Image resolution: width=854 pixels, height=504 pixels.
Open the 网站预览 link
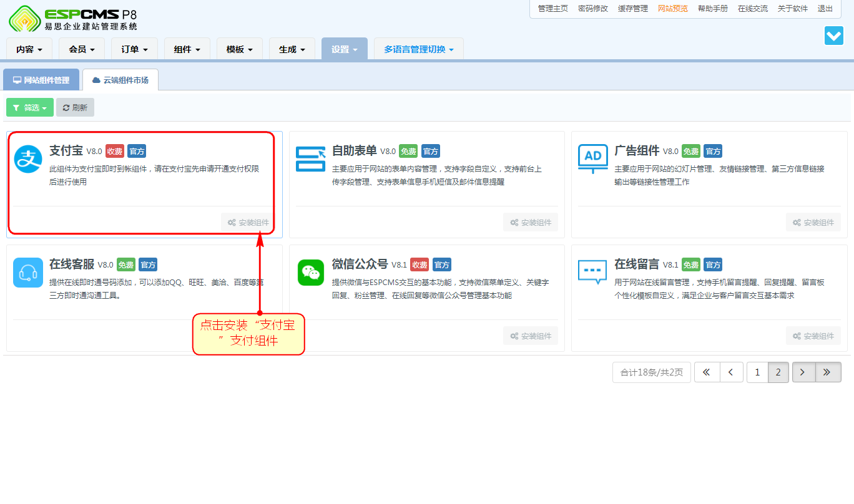point(673,9)
